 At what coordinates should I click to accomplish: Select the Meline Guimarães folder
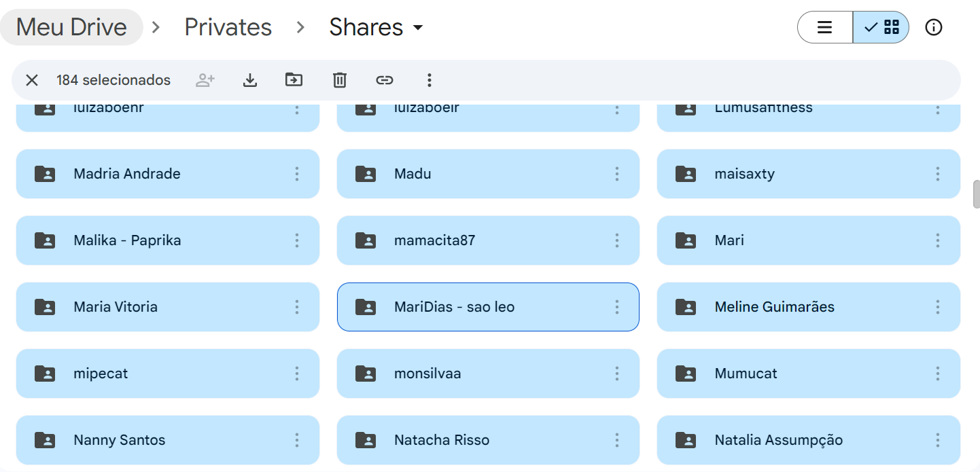point(774,307)
